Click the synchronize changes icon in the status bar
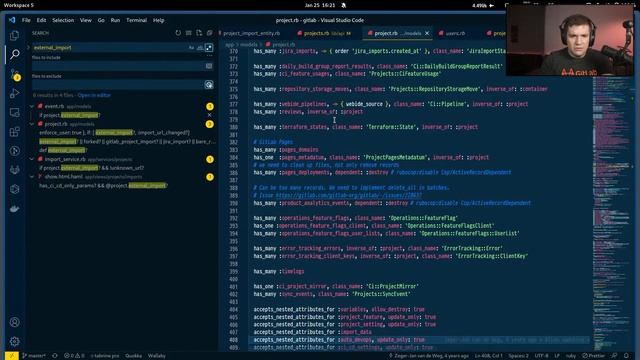The height and width of the screenshot is (360, 640). (55, 356)
